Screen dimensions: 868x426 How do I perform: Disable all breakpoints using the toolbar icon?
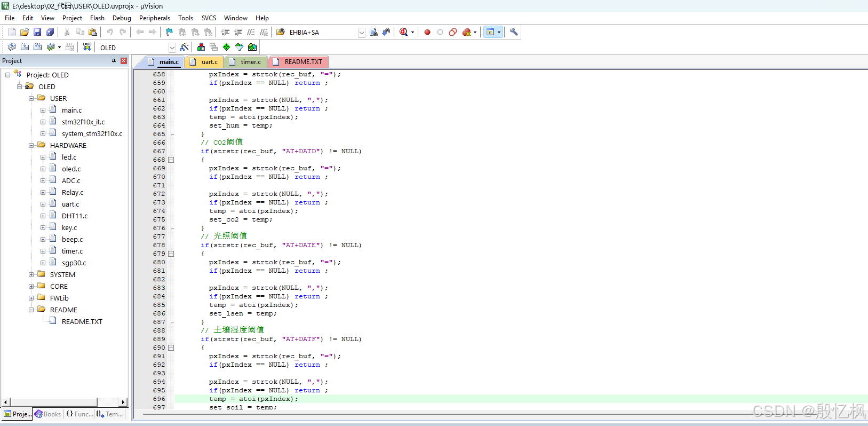[453, 32]
